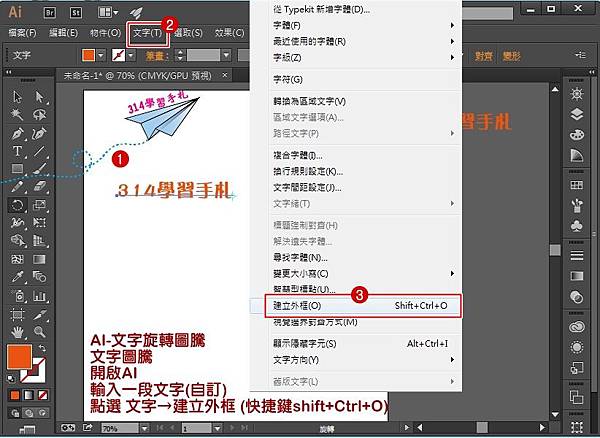Image resolution: width=600 pixels, height=438 pixels.
Task: Select the Lasso tool
Action: [x=39, y=114]
